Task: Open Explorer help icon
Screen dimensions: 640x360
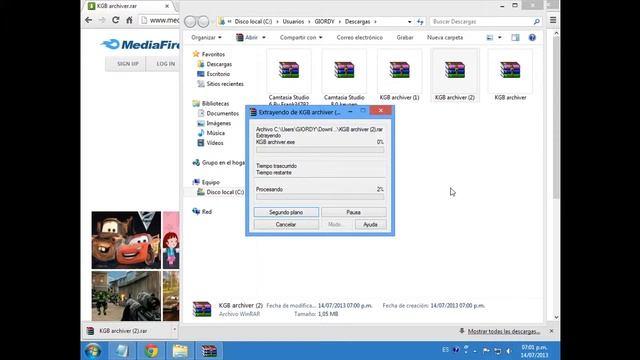Action: (x=532, y=38)
